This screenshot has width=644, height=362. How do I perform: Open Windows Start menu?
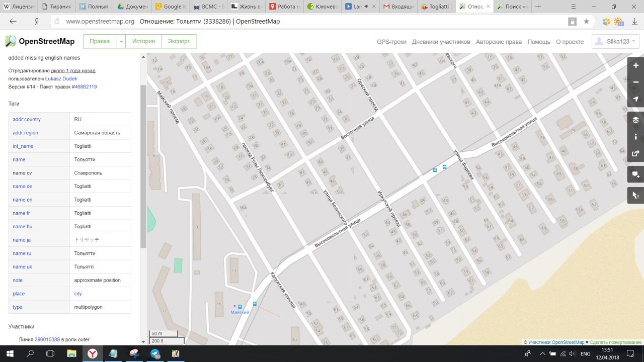(10, 353)
